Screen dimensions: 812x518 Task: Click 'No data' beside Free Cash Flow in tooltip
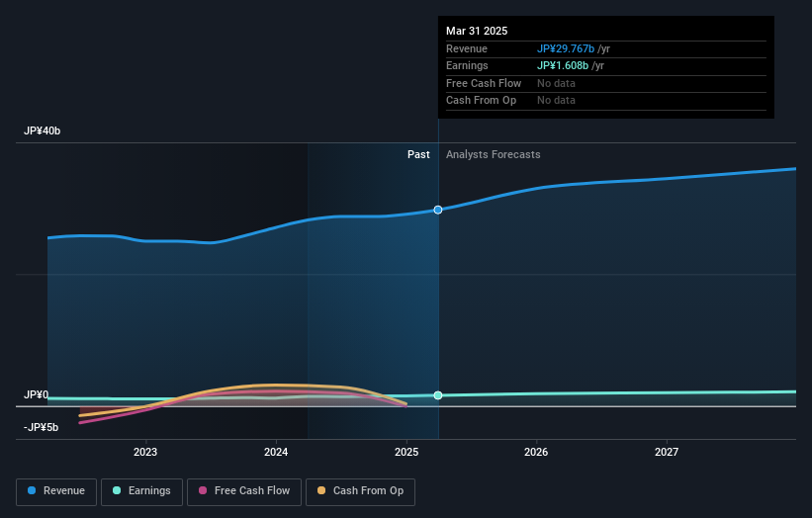tap(556, 83)
